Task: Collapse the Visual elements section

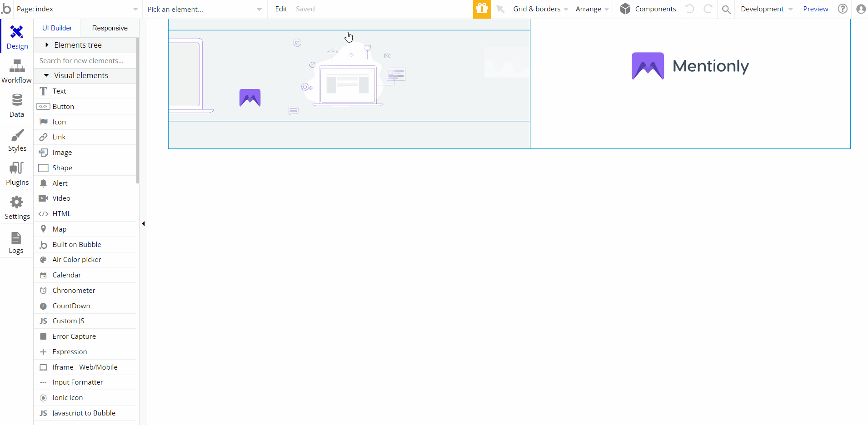Action: (x=85, y=75)
